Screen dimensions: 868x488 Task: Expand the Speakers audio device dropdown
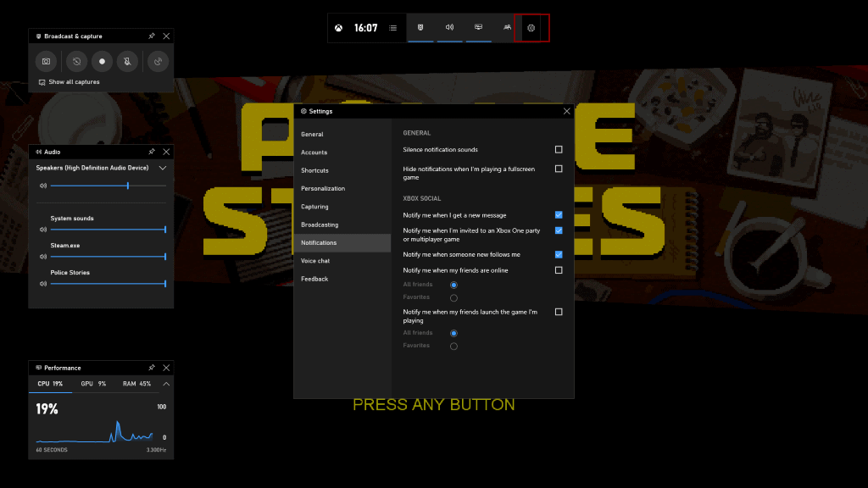click(162, 168)
